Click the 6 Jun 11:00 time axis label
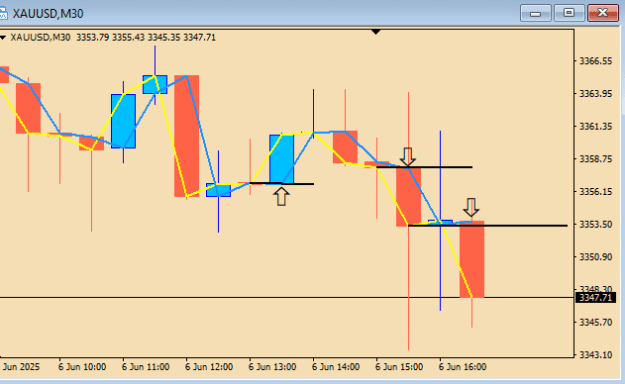Screen dimensions: 625x384 pos(145,367)
